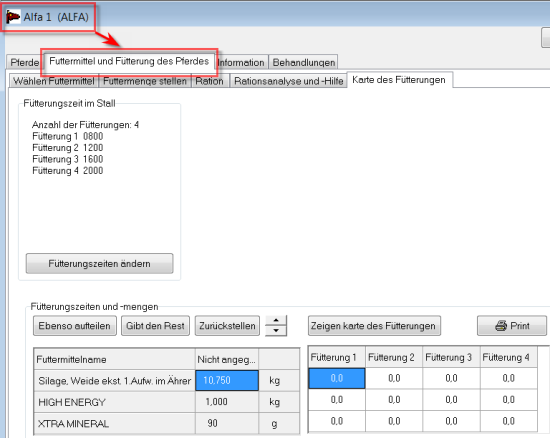Open Rationsanalyse und -Hilfe subtab
Viewport: 550px width, 438px height.
[x=288, y=81]
